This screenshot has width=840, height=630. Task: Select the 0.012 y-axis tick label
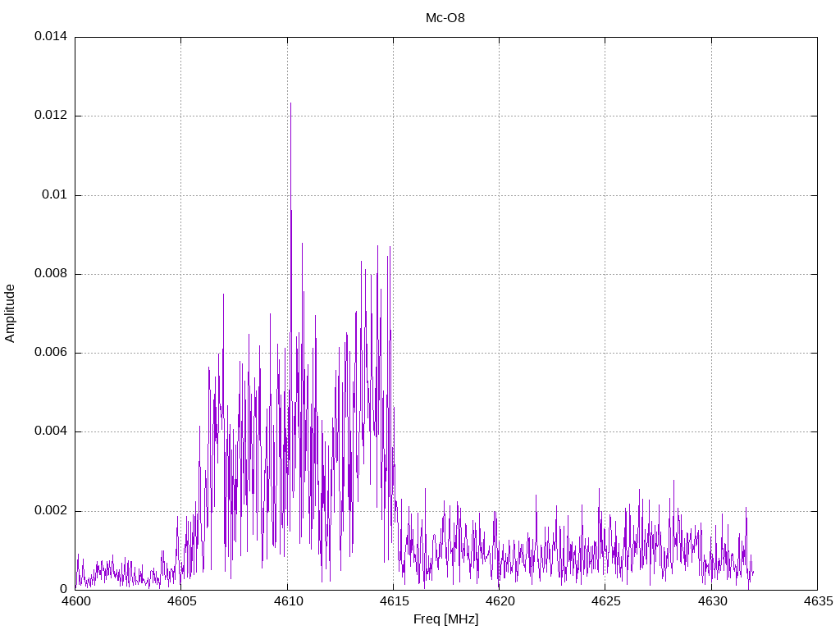(x=50, y=116)
